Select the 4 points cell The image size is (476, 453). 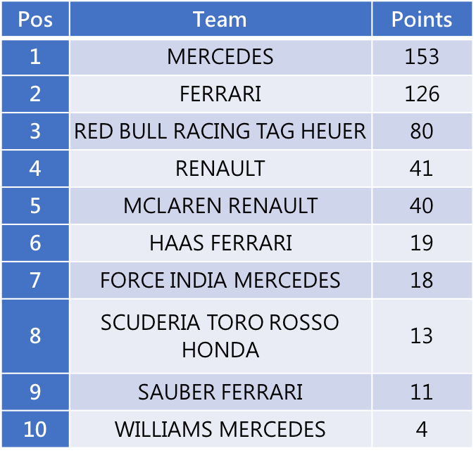422,428
